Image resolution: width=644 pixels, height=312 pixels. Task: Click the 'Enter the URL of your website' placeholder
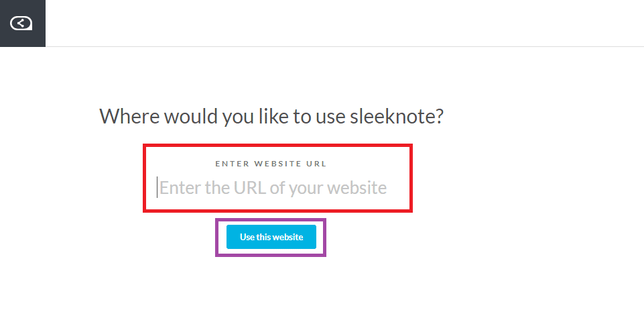(273, 188)
